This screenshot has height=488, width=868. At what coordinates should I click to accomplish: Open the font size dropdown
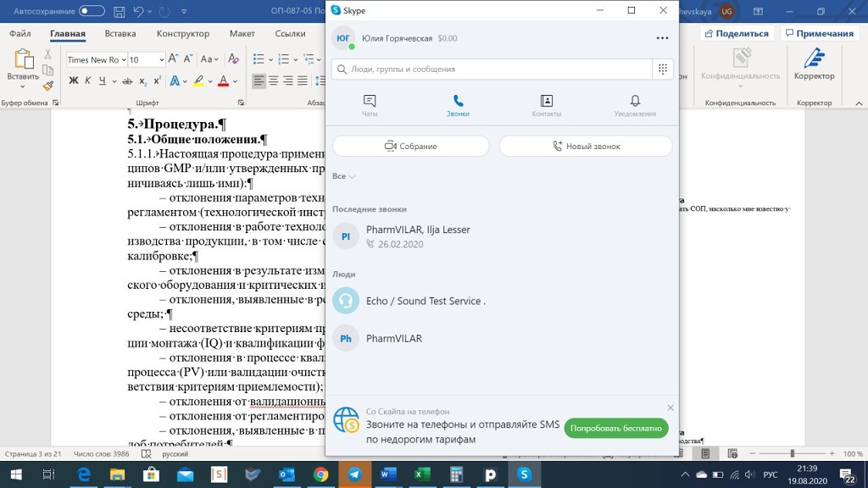click(159, 60)
